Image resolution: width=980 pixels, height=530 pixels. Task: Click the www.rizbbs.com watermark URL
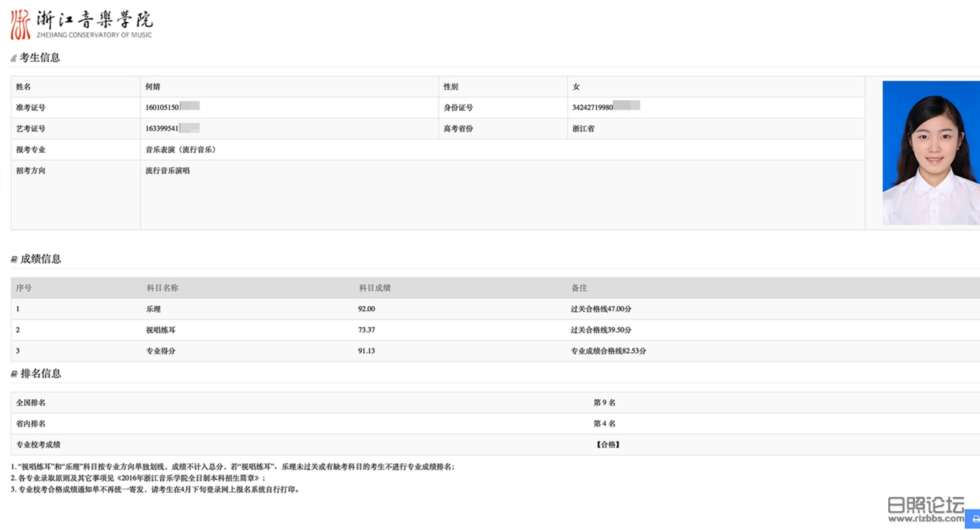pyautogui.click(x=926, y=519)
